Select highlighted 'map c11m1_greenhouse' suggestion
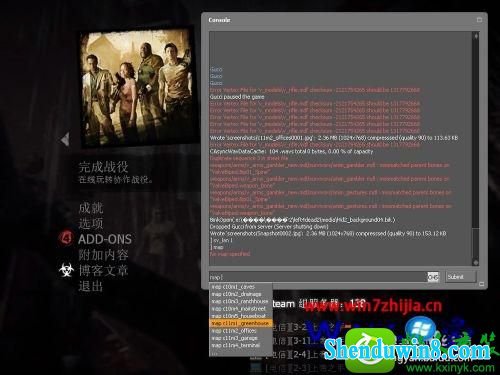This screenshot has width=500, height=375. click(241, 323)
